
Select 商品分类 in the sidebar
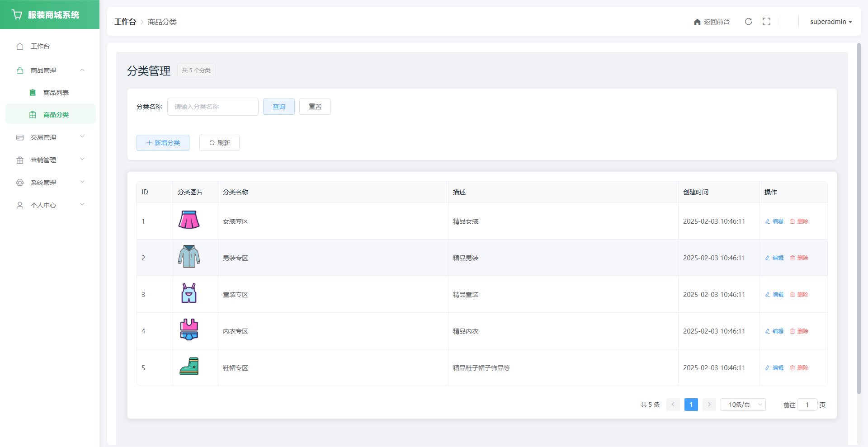[x=56, y=115]
